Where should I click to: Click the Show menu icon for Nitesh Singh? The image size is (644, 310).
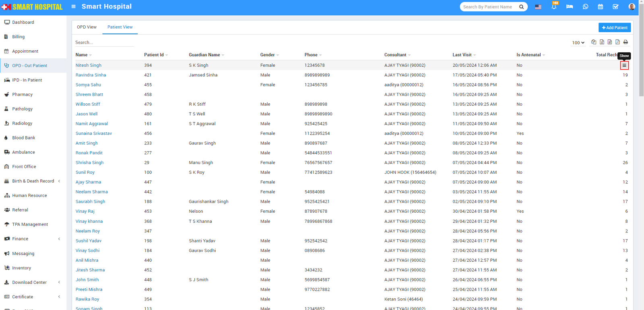(624, 65)
